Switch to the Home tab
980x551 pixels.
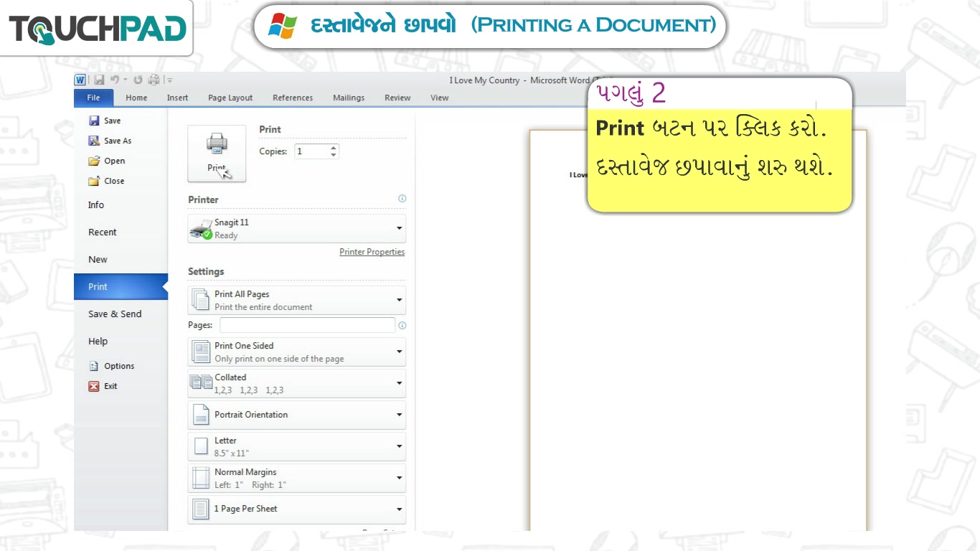pos(136,98)
